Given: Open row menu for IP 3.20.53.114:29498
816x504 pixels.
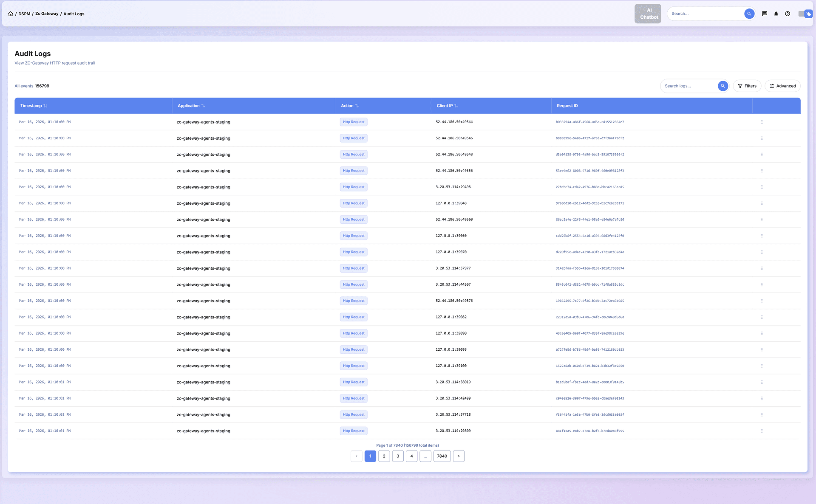Looking at the screenshot, I should [x=762, y=187].
